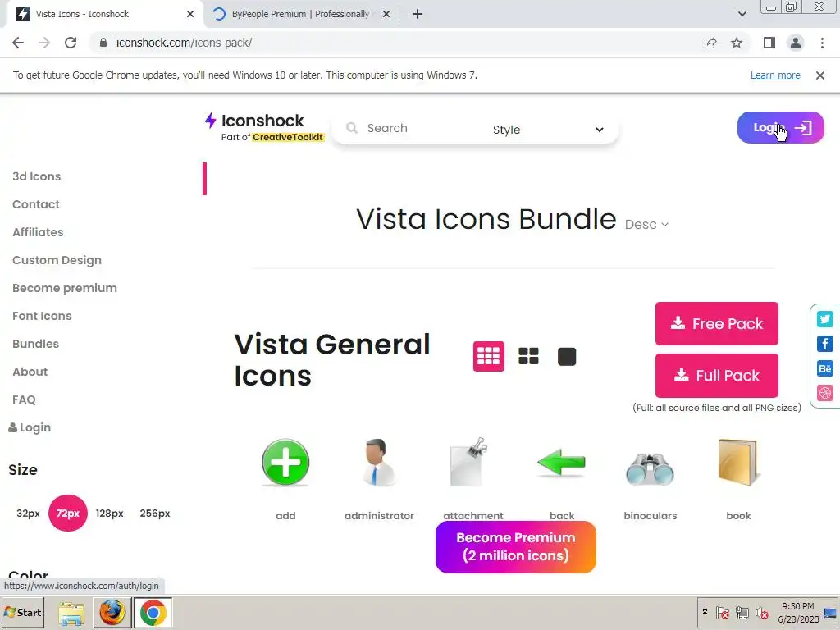Open Font Icons page
The image size is (840, 630).
[42, 316]
